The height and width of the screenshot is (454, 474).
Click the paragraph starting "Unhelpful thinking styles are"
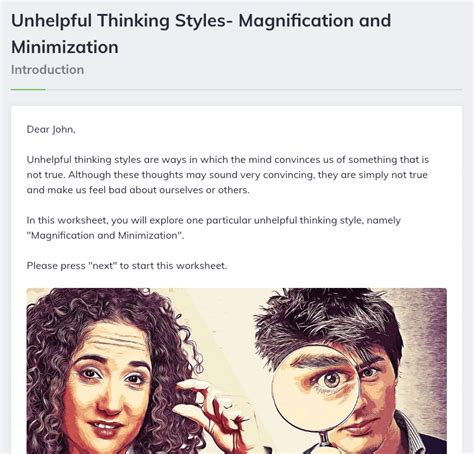[x=228, y=175]
